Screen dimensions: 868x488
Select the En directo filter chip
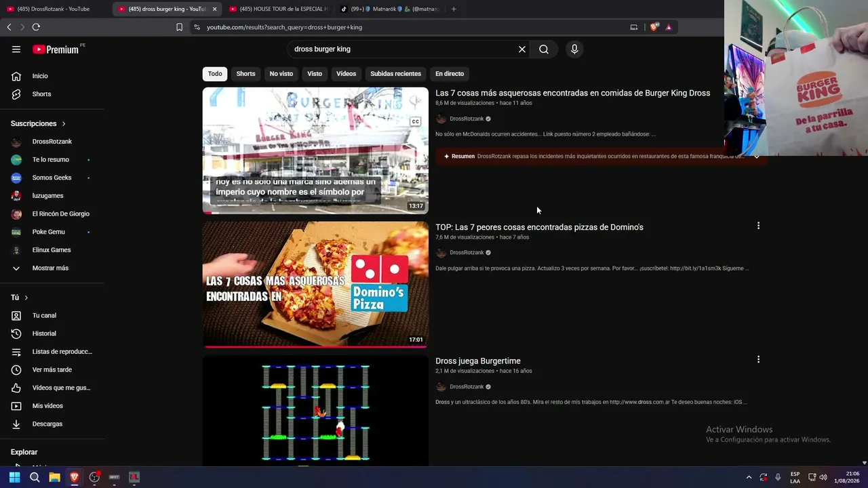pos(450,74)
